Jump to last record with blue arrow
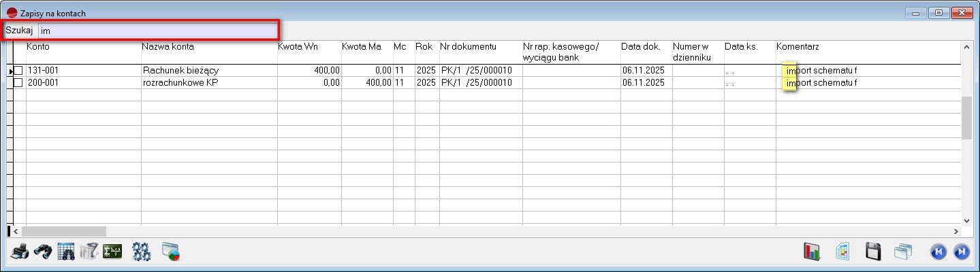The width and height of the screenshot is (980, 272). coord(962,252)
